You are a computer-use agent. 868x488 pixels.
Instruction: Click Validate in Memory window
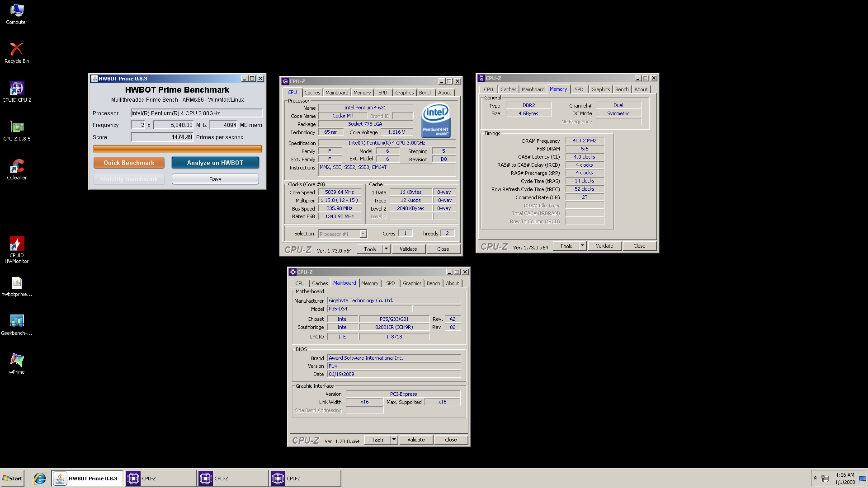[604, 246]
